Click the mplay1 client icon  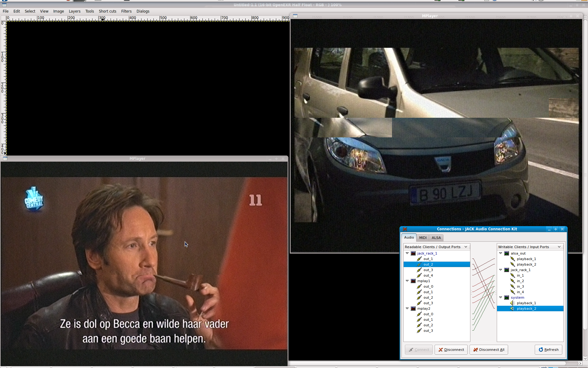pyautogui.click(x=413, y=281)
